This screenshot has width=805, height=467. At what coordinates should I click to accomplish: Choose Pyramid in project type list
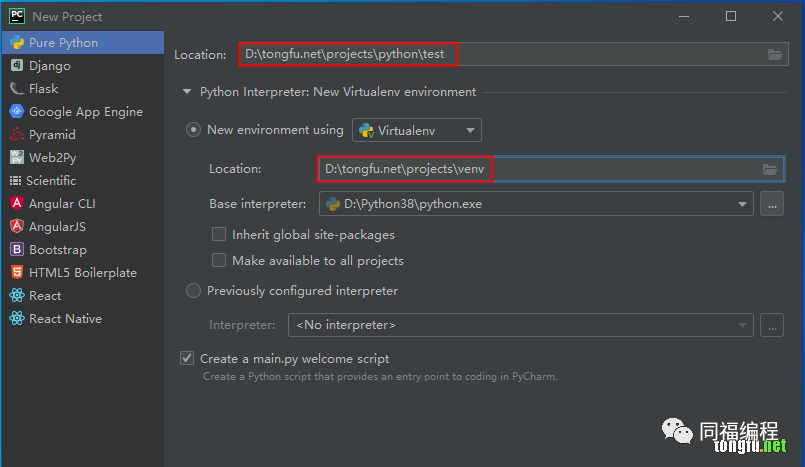[x=83, y=134]
